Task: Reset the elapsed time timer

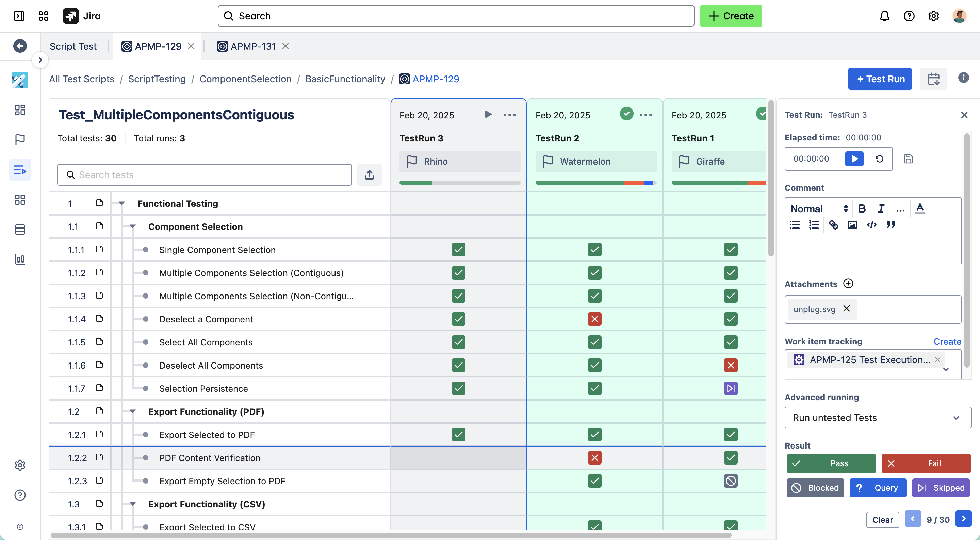Action: (879, 158)
